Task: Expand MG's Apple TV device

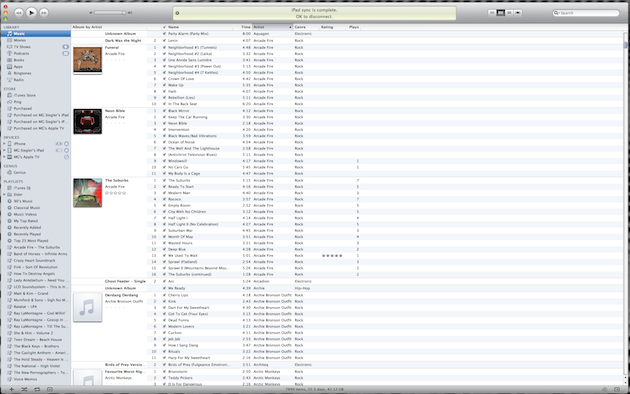Action: [x=4, y=157]
